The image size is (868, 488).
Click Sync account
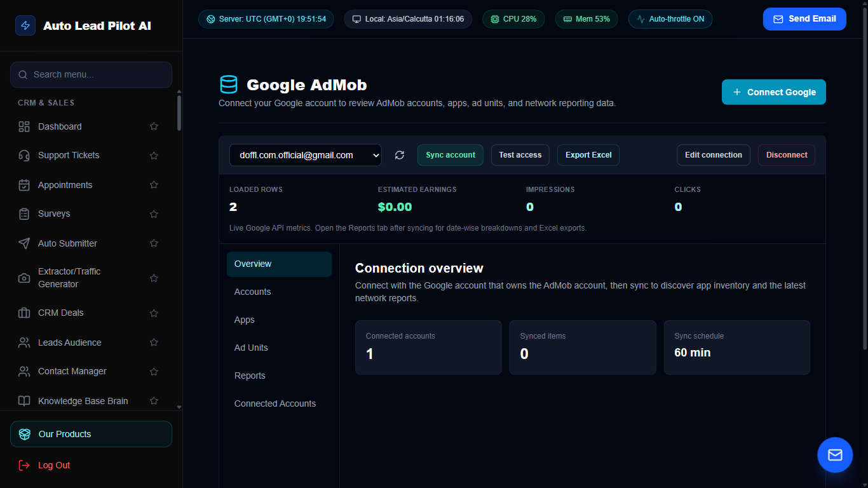point(451,155)
